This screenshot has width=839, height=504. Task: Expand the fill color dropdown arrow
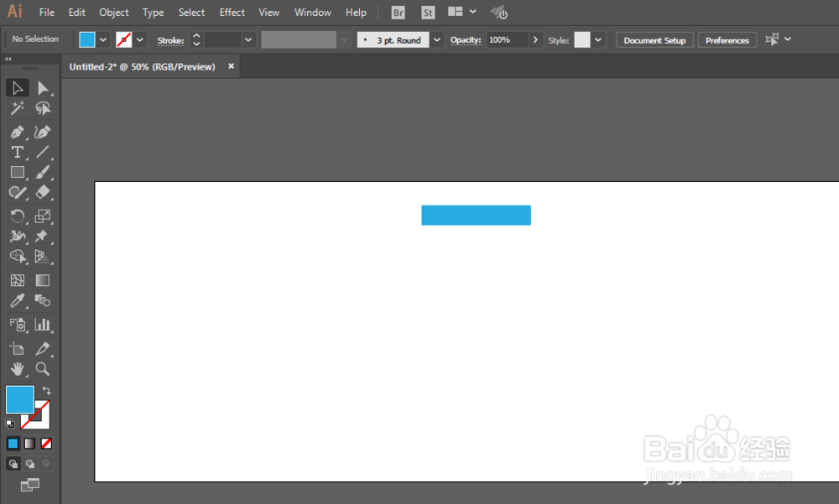click(x=103, y=39)
